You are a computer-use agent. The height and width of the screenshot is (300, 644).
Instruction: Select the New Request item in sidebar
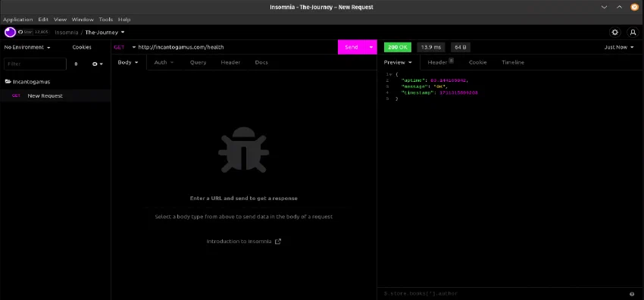(55, 95)
